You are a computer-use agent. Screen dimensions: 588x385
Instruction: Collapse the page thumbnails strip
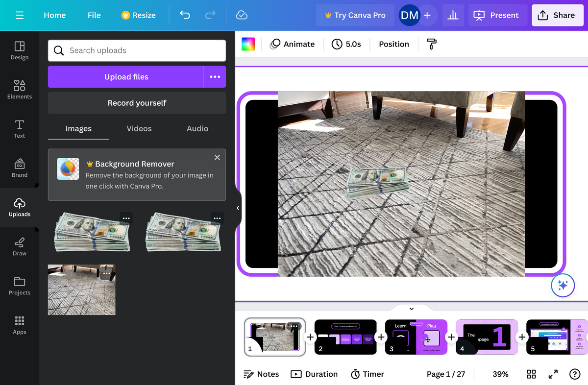[411, 309]
